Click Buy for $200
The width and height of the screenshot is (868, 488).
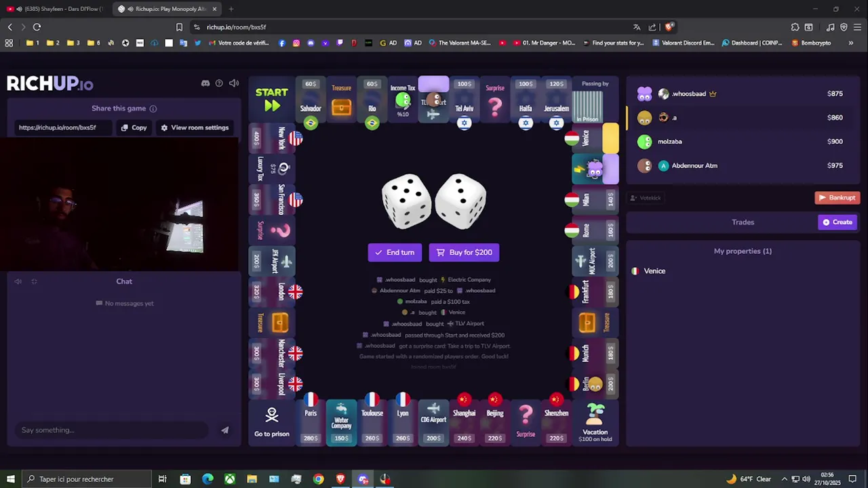[x=465, y=252]
